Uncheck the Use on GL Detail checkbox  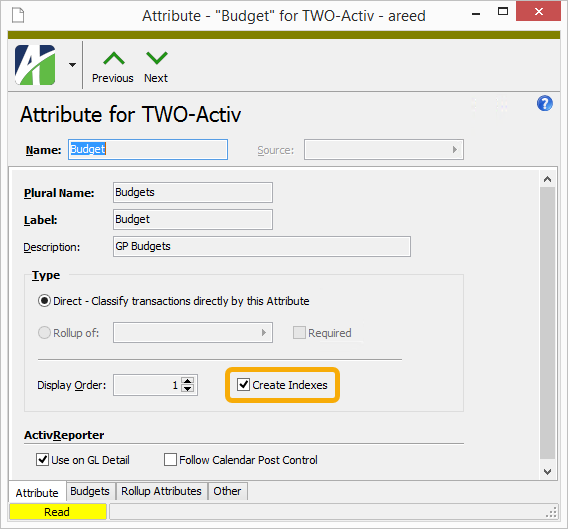pos(42,459)
